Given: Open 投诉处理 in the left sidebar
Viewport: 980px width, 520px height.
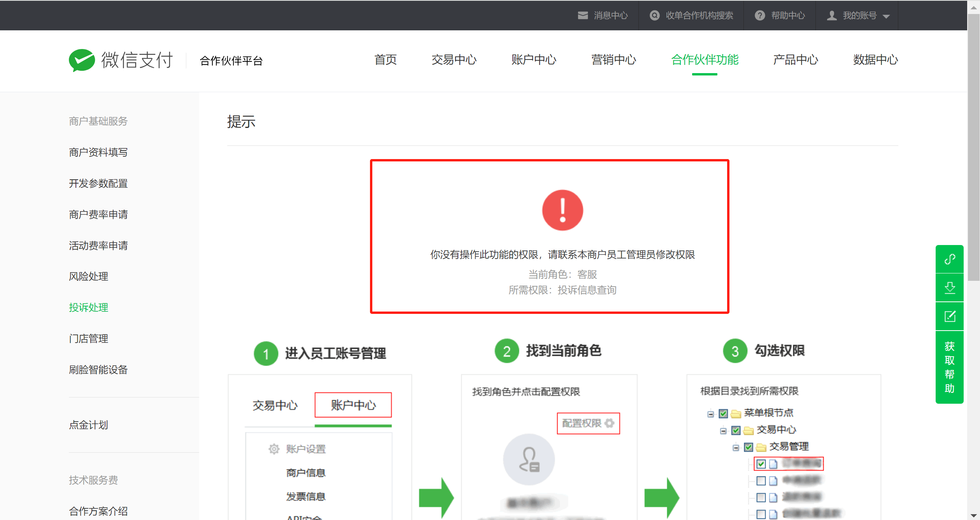Looking at the screenshot, I should (89, 307).
